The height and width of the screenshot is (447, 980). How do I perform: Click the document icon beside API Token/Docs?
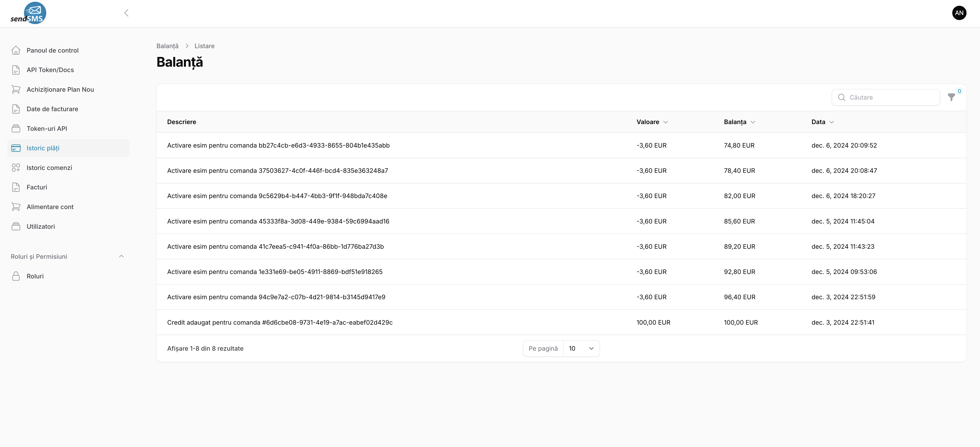click(x=16, y=70)
